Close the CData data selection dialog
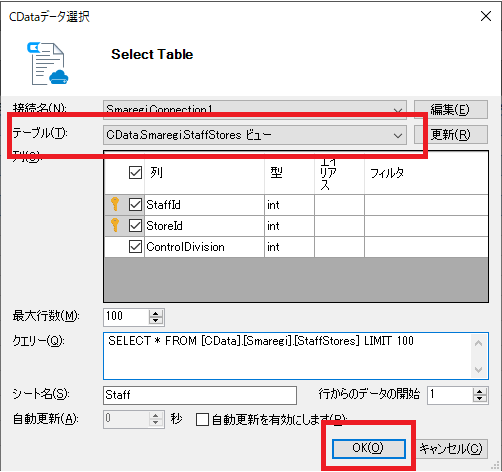This screenshot has width=502, height=472. tap(486, 16)
